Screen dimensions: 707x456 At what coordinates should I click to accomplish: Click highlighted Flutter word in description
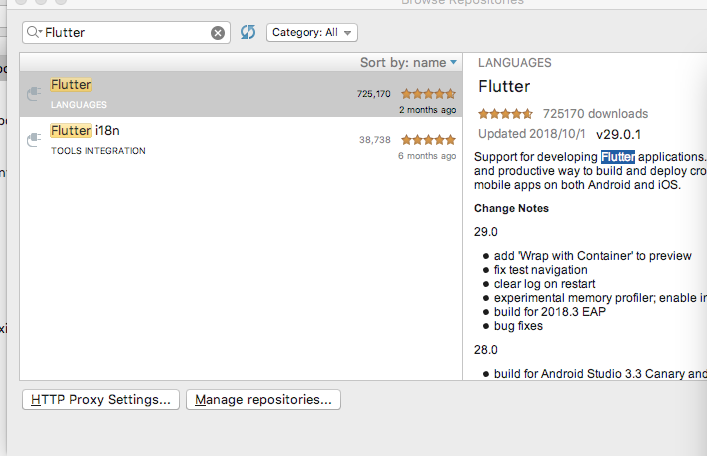[618, 157]
